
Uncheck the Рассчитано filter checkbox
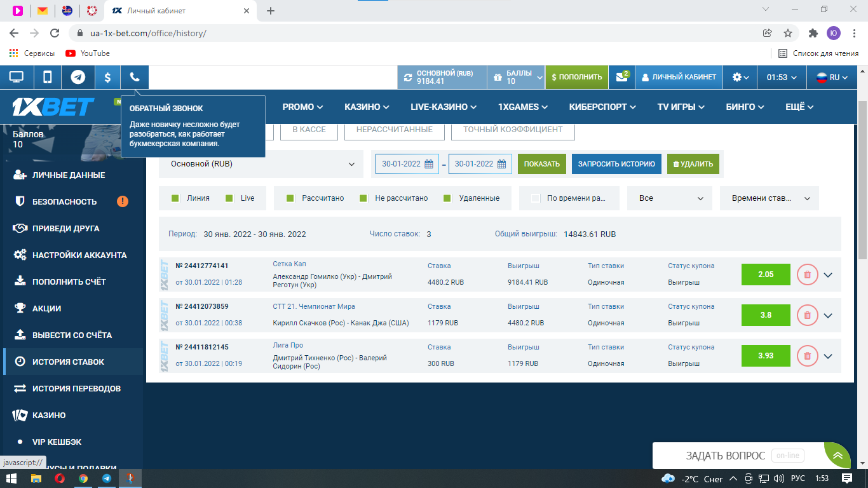(x=290, y=198)
